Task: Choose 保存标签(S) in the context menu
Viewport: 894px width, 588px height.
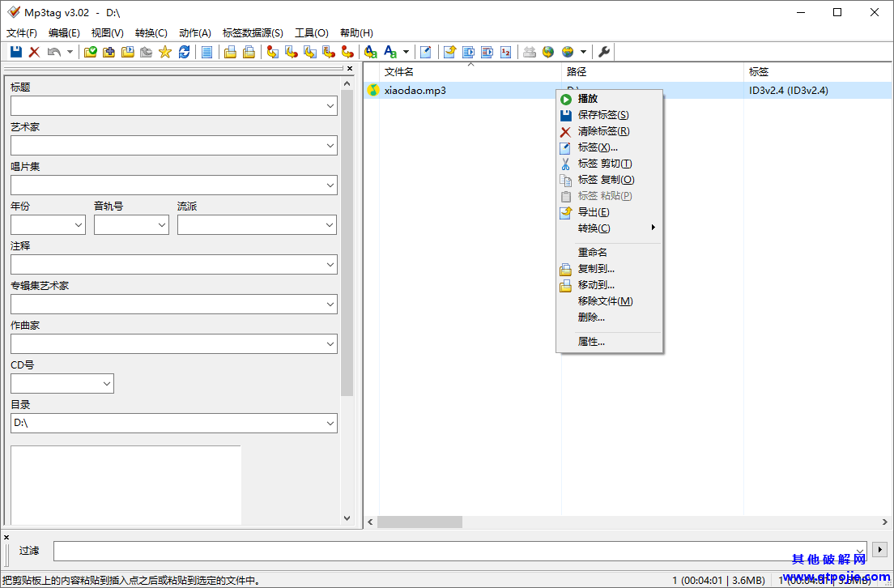Action: (609, 115)
